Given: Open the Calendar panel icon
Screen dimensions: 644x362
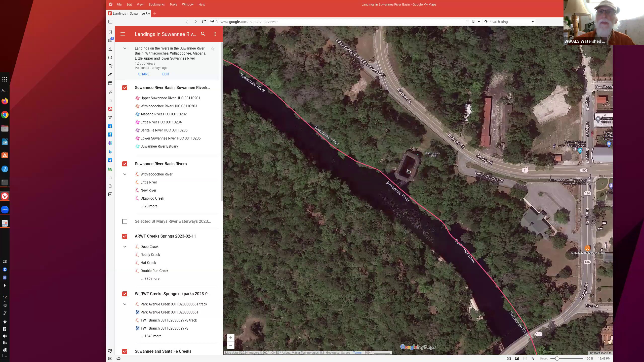Looking at the screenshot, I should 110,83.
